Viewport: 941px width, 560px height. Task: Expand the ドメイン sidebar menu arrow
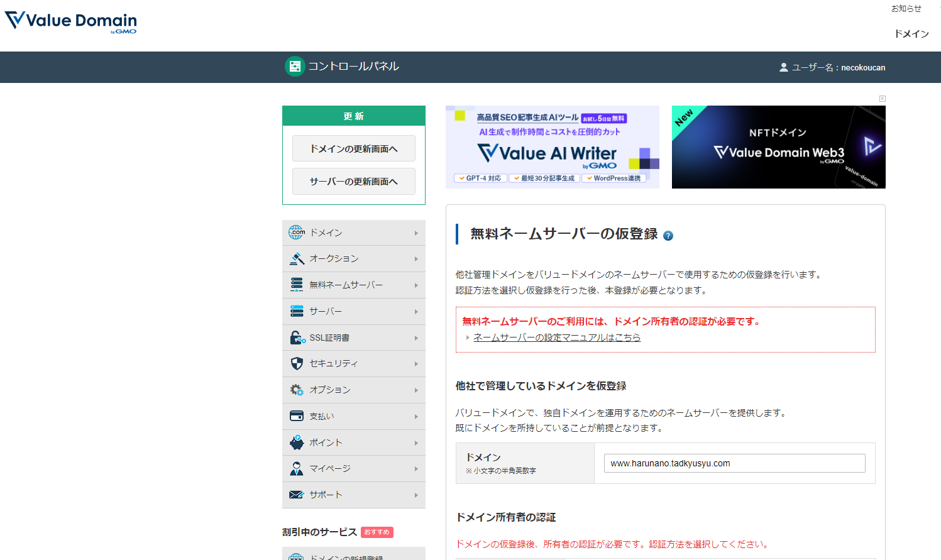click(x=416, y=233)
